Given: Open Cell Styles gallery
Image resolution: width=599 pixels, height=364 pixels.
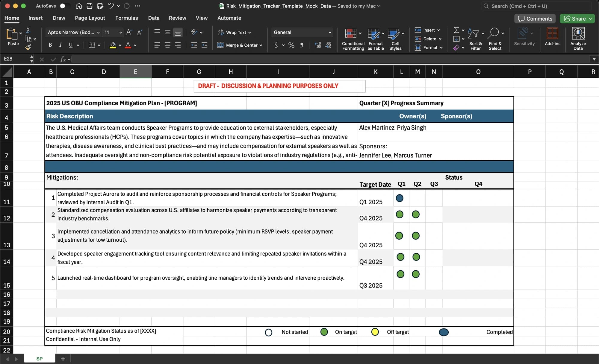Looking at the screenshot, I should [x=395, y=39].
